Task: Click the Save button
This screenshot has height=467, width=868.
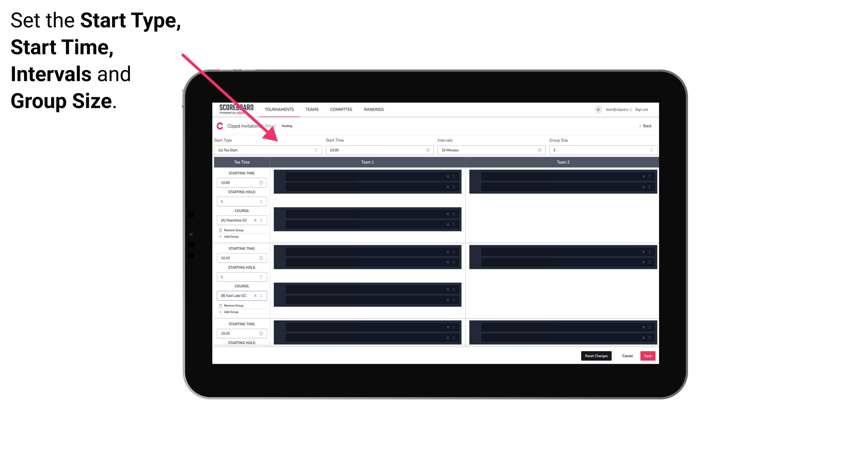Action: coord(647,355)
